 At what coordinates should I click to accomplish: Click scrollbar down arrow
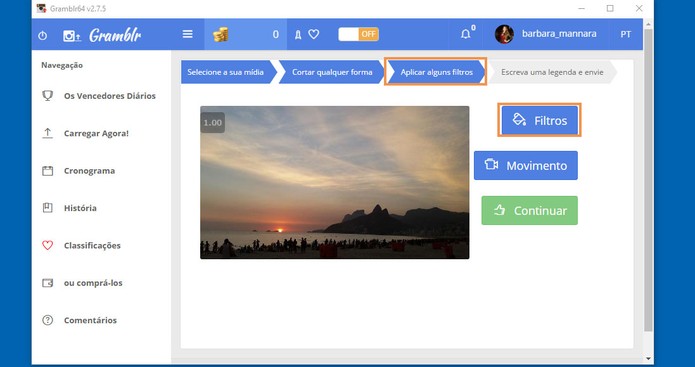point(648,358)
